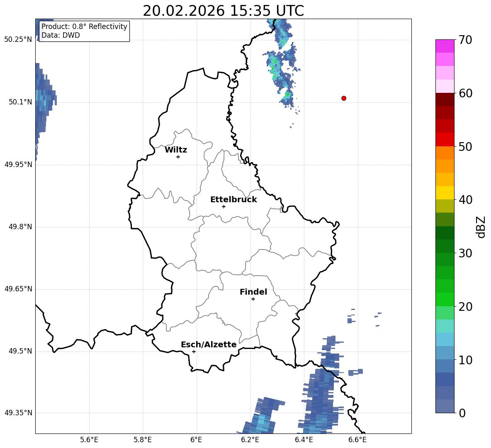Select the Ettelbruck city label

pos(233,200)
